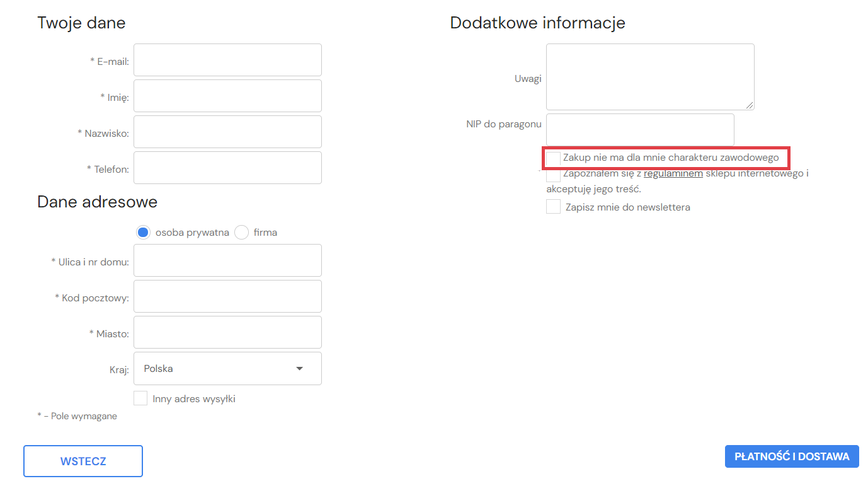Viewport: 868px width, 498px height.
Task: Focus the Imię text field
Action: [x=227, y=96]
